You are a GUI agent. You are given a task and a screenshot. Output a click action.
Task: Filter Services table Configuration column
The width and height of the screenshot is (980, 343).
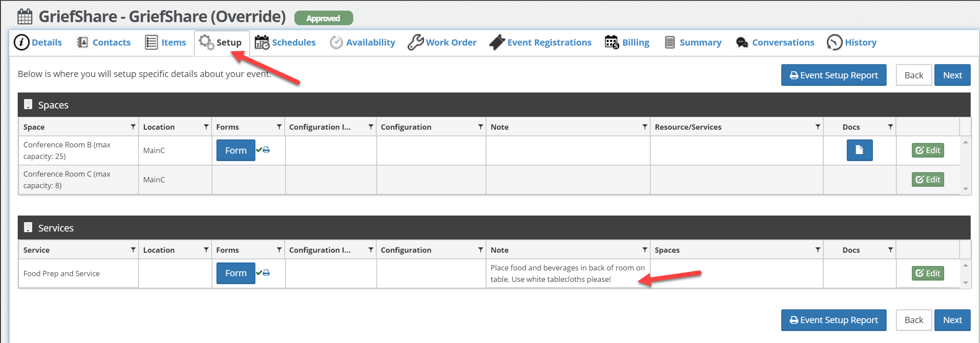click(x=480, y=250)
